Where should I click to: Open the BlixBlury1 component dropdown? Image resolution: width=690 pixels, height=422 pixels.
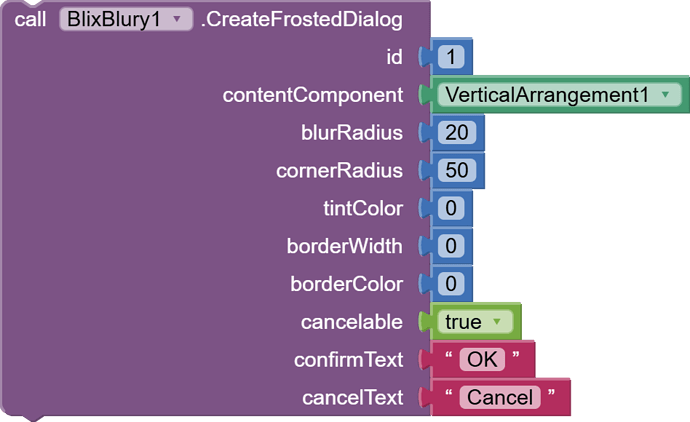click(x=126, y=19)
